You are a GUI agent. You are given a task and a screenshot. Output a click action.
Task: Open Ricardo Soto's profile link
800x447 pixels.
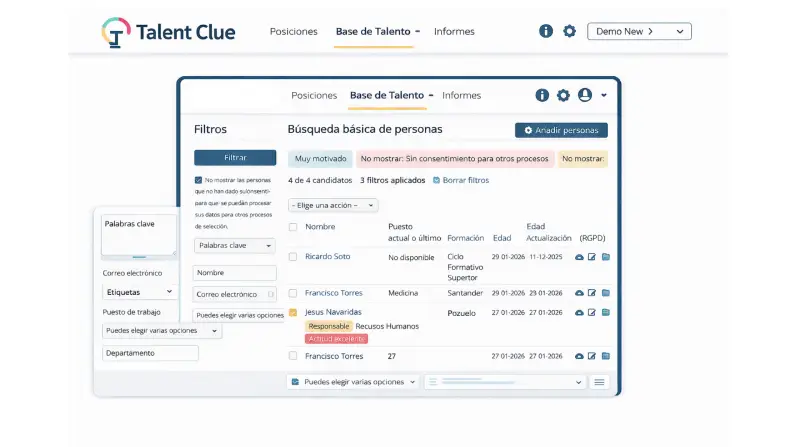[x=328, y=257]
